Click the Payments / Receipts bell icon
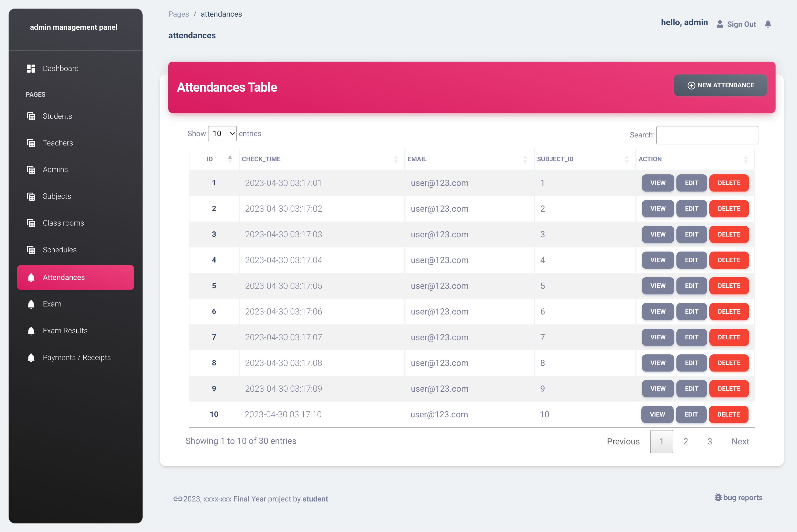This screenshot has height=532, width=797. click(31, 358)
